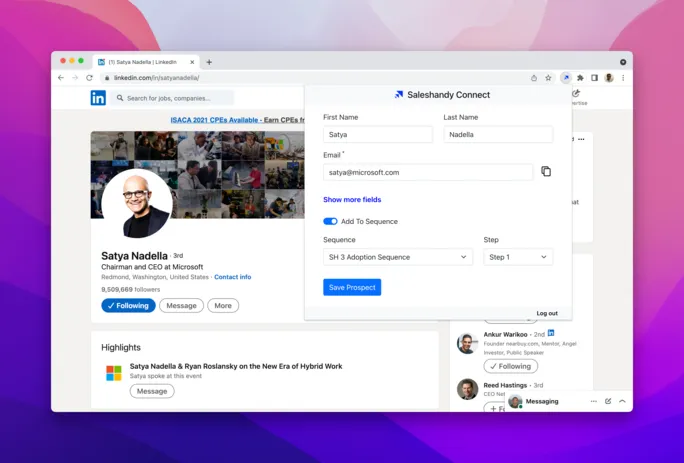Click the Messaging label in bottom bar

542,401
